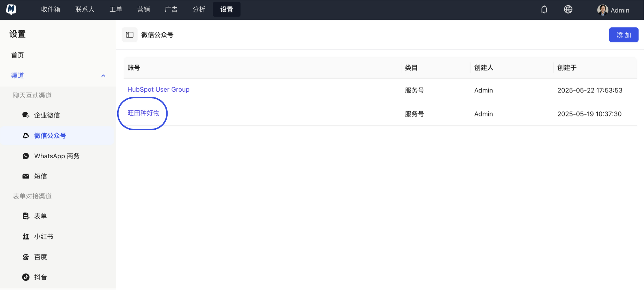Click the 小红书 channel icon

[x=26, y=236]
